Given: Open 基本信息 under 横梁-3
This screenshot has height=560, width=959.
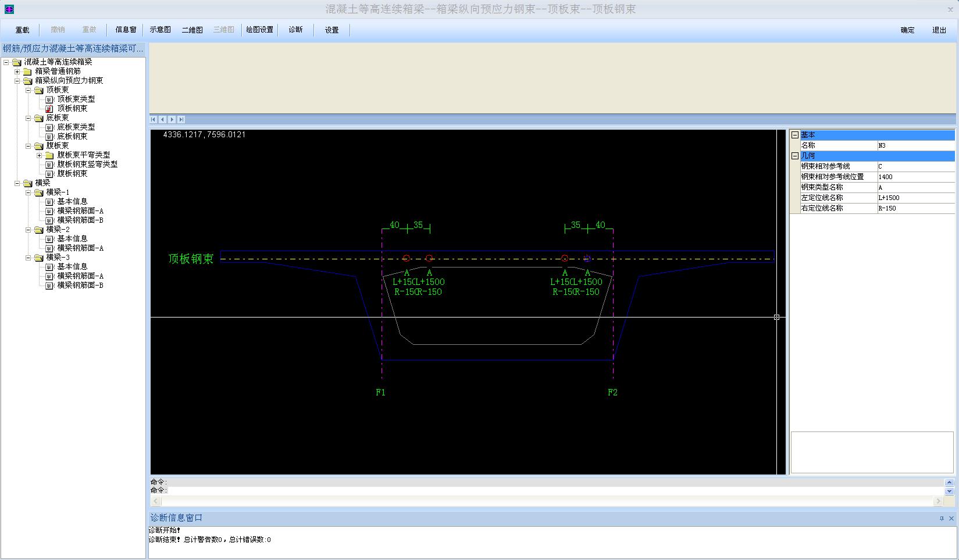Looking at the screenshot, I should pyautogui.click(x=72, y=267).
